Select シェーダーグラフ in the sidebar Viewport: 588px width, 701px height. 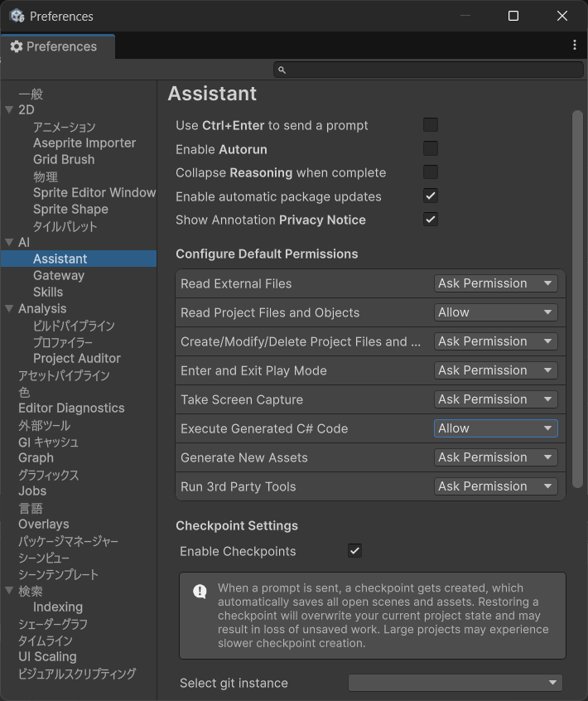(x=53, y=624)
